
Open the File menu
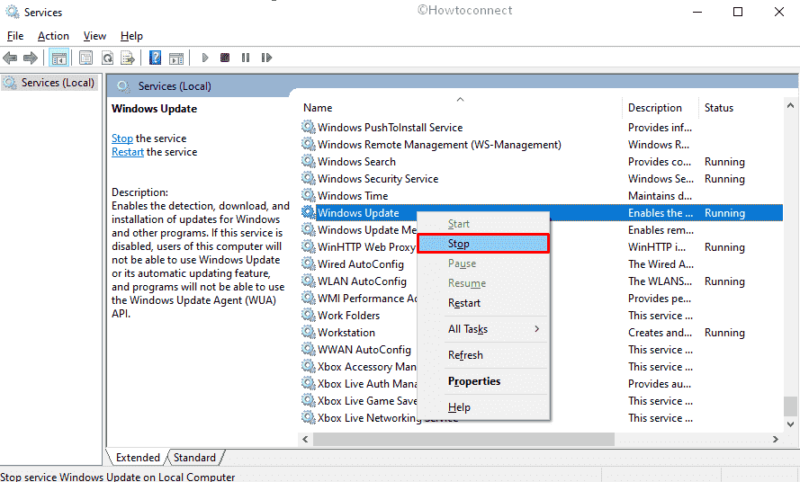[x=15, y=36]
